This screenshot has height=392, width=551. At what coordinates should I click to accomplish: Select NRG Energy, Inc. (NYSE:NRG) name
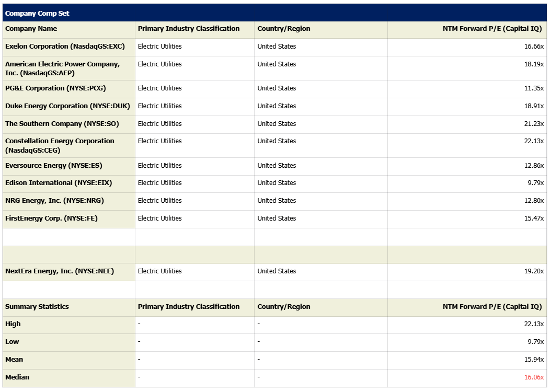pos(54,201)
